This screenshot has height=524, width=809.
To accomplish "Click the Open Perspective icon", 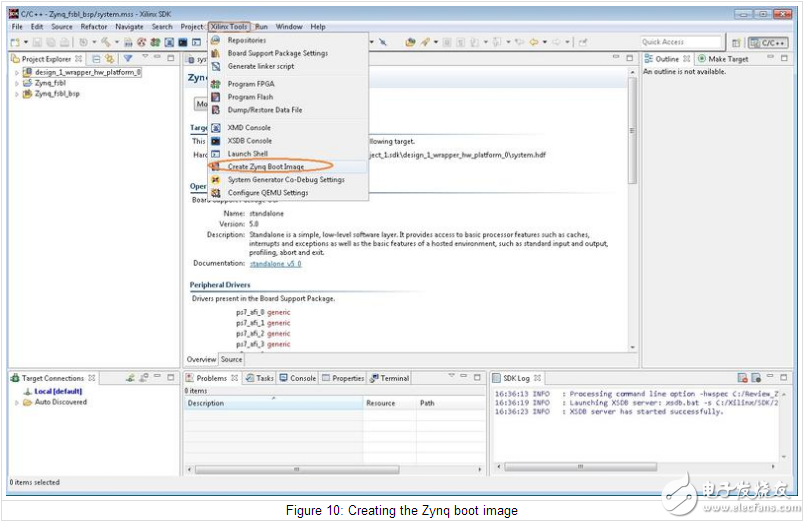I will 737,43.
